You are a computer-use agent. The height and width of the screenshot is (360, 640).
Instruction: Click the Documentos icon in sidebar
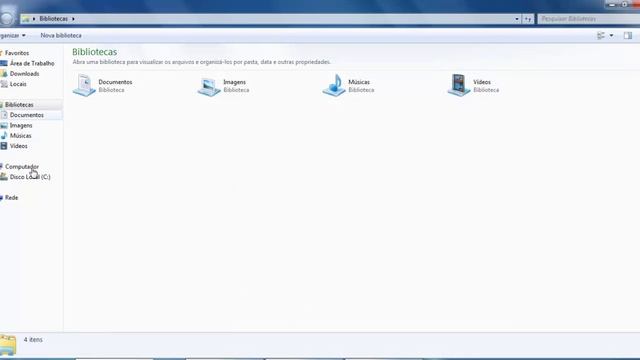click(x=4, y=115)
